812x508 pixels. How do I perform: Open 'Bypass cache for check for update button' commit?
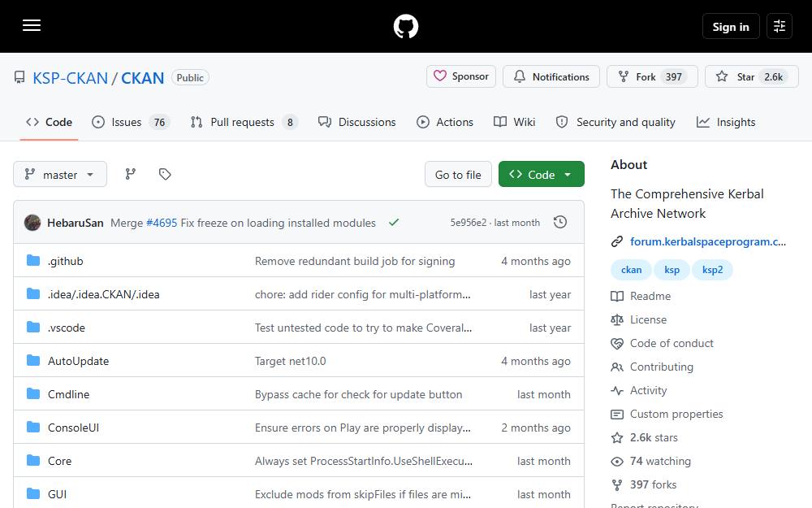click(358, 394)
